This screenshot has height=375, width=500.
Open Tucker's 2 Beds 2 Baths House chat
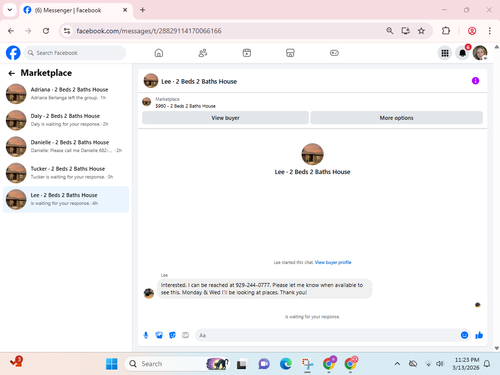point(66,173)
